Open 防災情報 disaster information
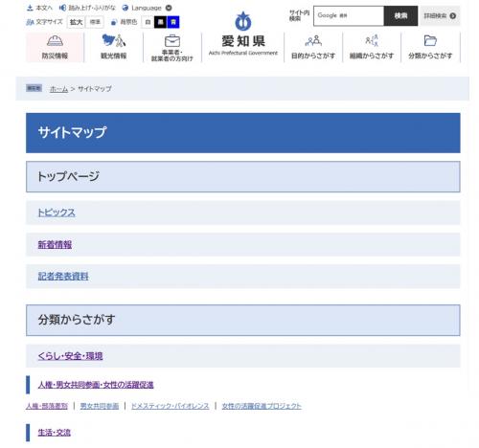The image size is (479, 448). 55,47
